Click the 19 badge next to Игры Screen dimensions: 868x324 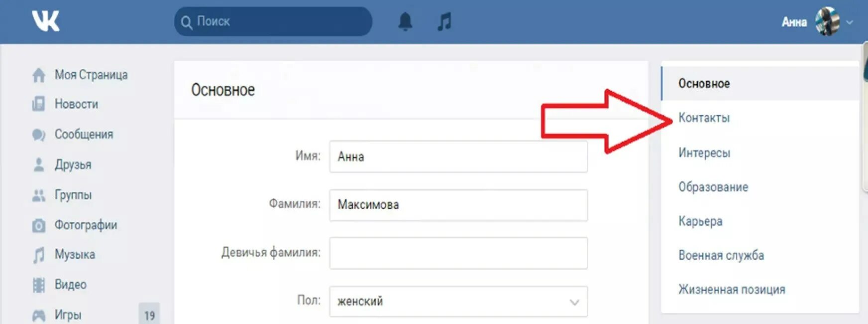[x=149, y=315]
